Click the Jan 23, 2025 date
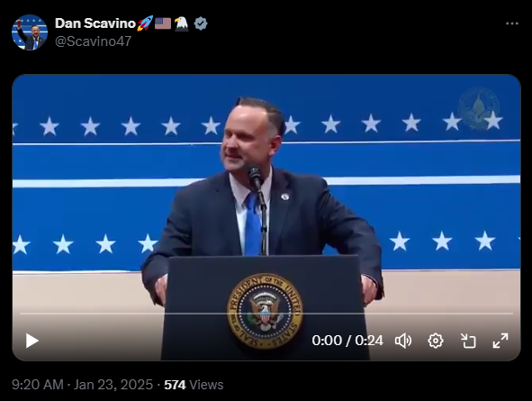The width and height of the screenshot is (532, 401). click(113, 385)
